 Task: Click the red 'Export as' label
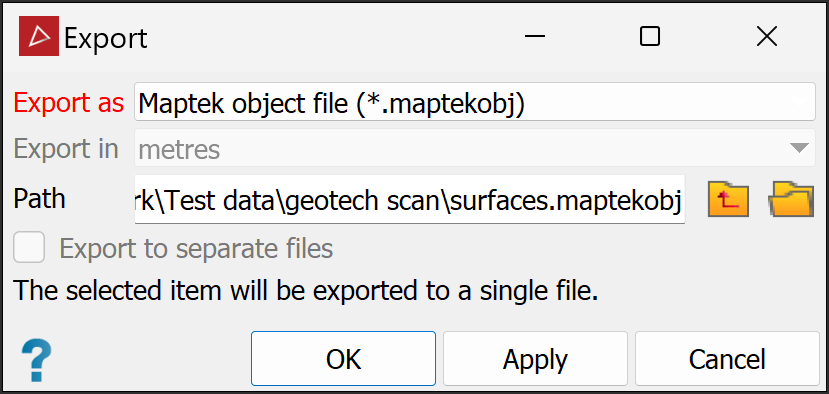[69, 103]
